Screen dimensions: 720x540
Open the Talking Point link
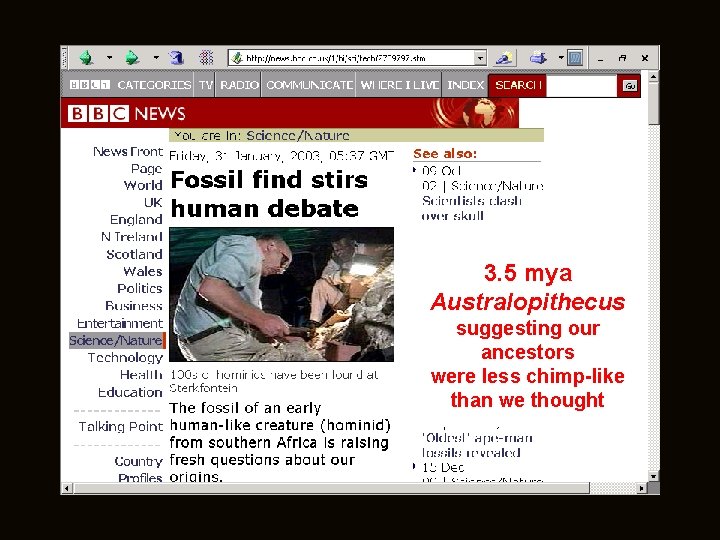120,427
